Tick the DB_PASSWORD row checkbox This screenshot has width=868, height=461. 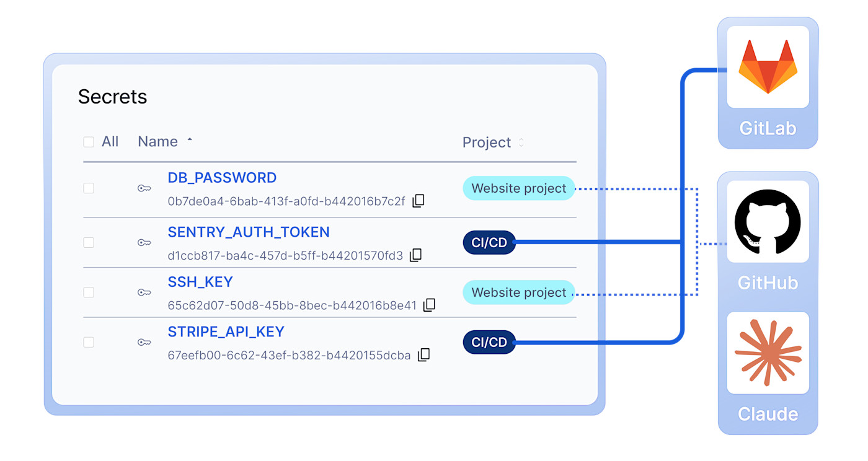(x=89, y=188)
